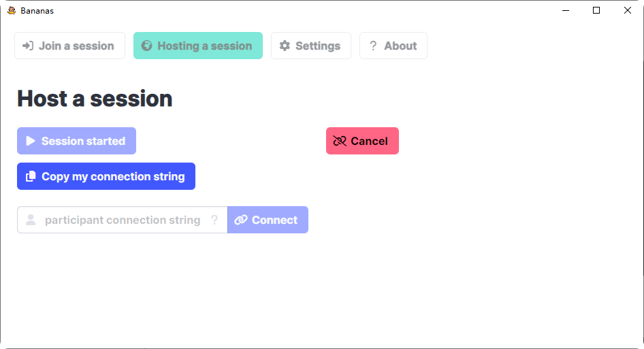Screen dimensions: 644x349
Task: Click the play icon on Session started
Action: pyautogui.click(x=31, y=142)
